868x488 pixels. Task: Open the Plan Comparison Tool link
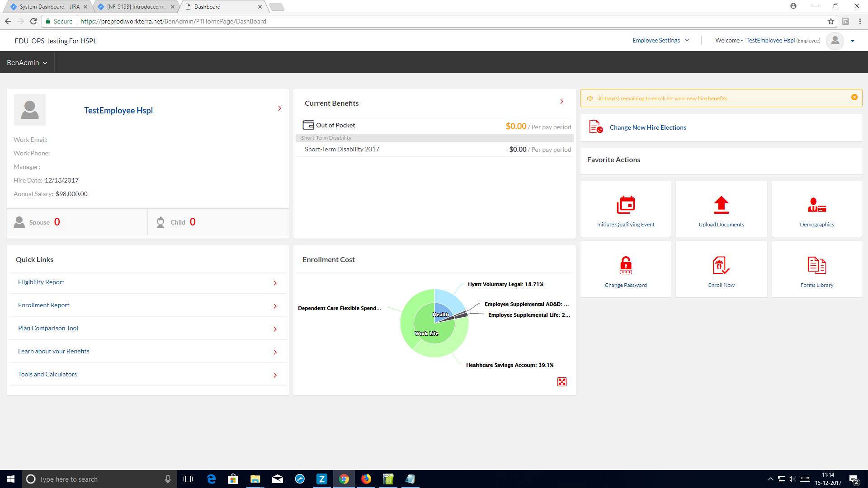(x=48, y=328)
